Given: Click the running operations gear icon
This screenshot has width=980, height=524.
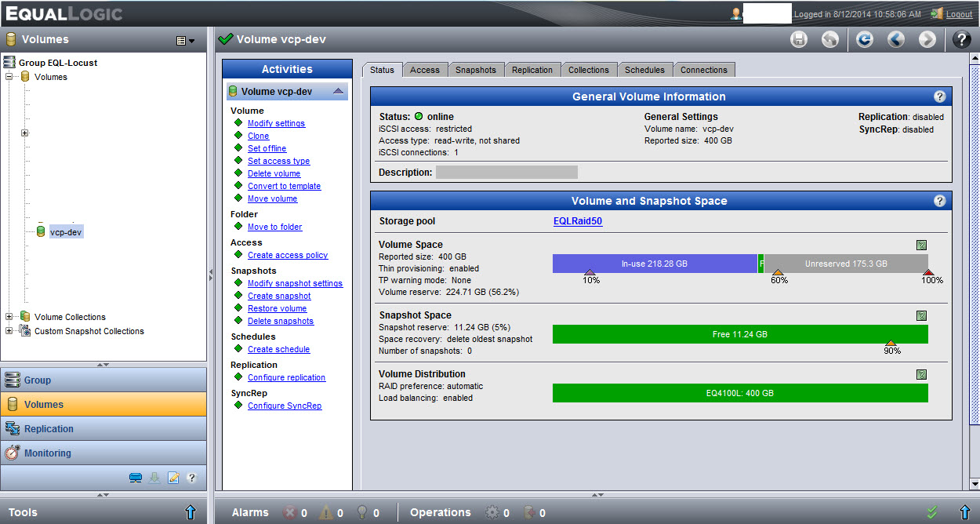Looking at the screenshot, I should [492, 512].
